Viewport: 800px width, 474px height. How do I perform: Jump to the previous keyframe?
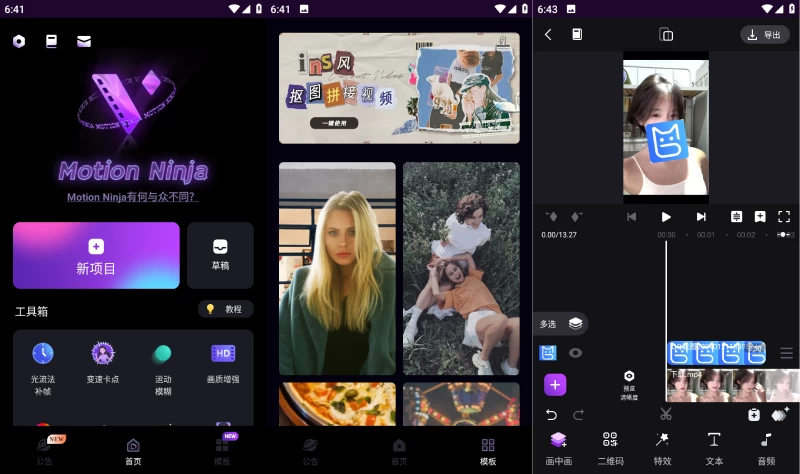point(552,217)
